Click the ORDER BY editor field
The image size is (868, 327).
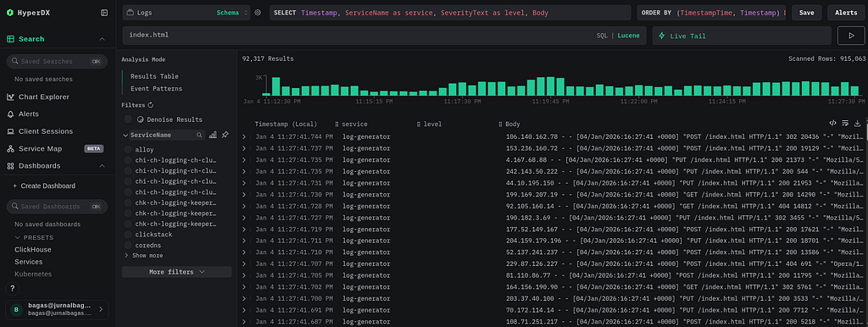click(711, 13)
